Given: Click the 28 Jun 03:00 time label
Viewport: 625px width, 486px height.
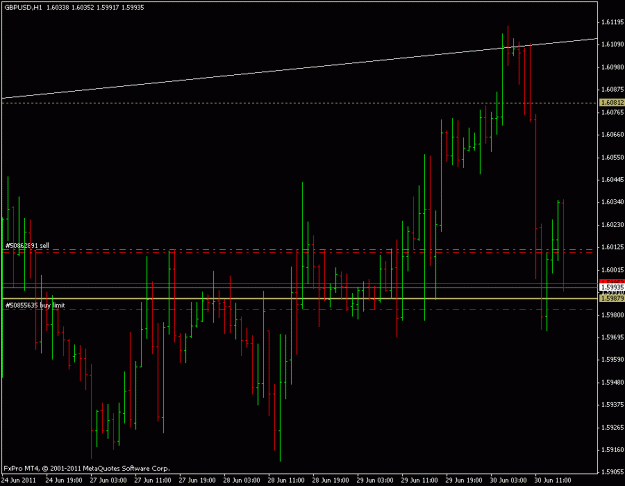Looking at the screenshot, I should click(x=242, y=480).
